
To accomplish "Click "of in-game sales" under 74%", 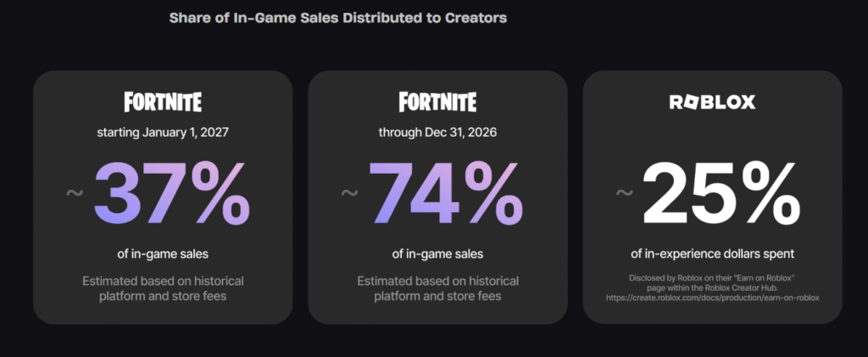I will coord(437,252).
